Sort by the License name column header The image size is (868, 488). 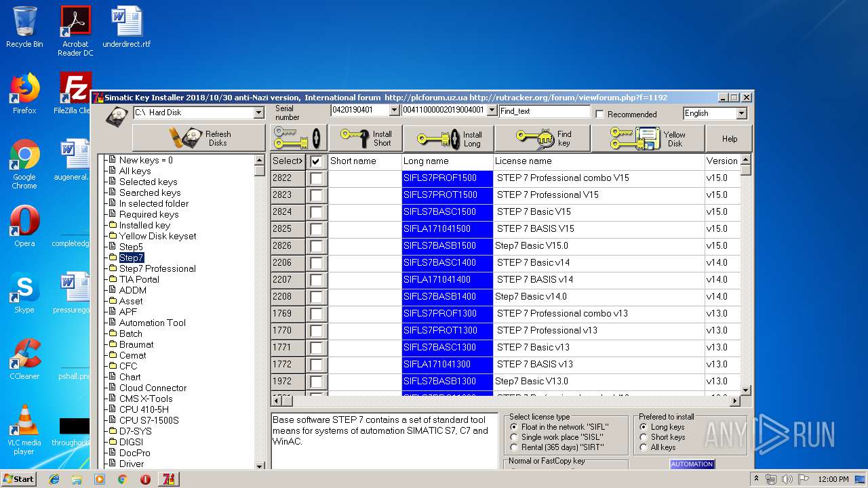[599, 161]
